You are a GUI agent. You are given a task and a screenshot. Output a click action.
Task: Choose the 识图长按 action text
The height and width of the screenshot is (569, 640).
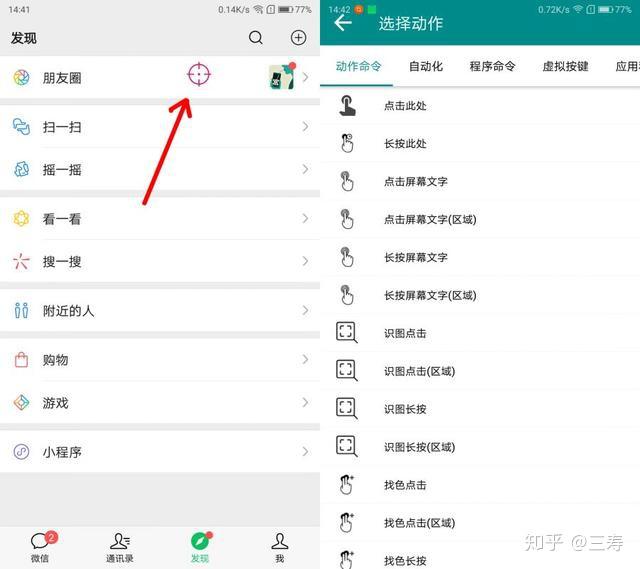[x=405, y=409]
